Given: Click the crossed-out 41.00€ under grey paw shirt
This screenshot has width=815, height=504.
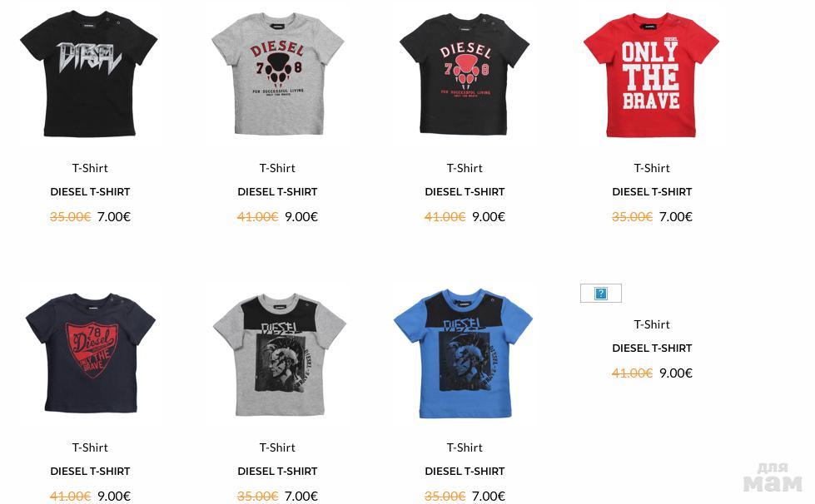Looking at the screenshot, I should tap(258, 216).
